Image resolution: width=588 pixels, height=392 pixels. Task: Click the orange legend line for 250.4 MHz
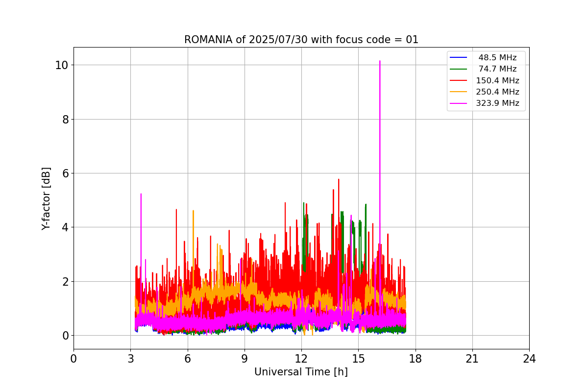click(459, 92)
